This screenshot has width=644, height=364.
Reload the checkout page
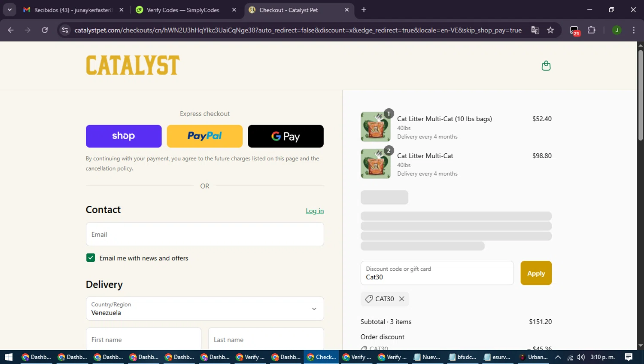(45, 30)
